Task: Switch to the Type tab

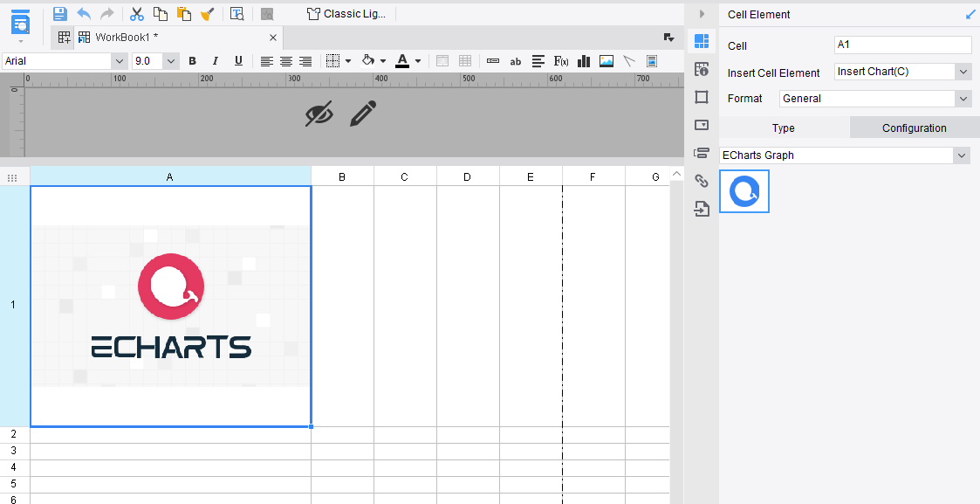Action: (x=784, y=128)
